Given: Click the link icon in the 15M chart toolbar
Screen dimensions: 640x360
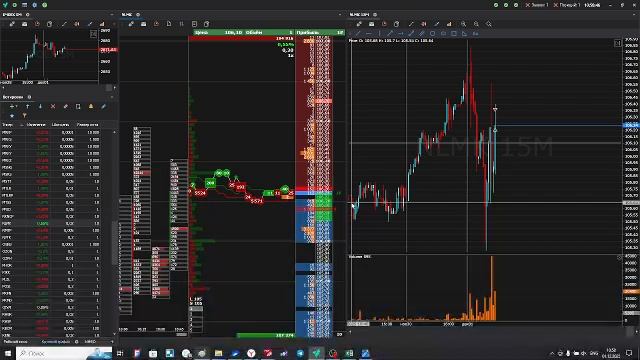Looking at the screenshot, I should click(x=359, y=24).
